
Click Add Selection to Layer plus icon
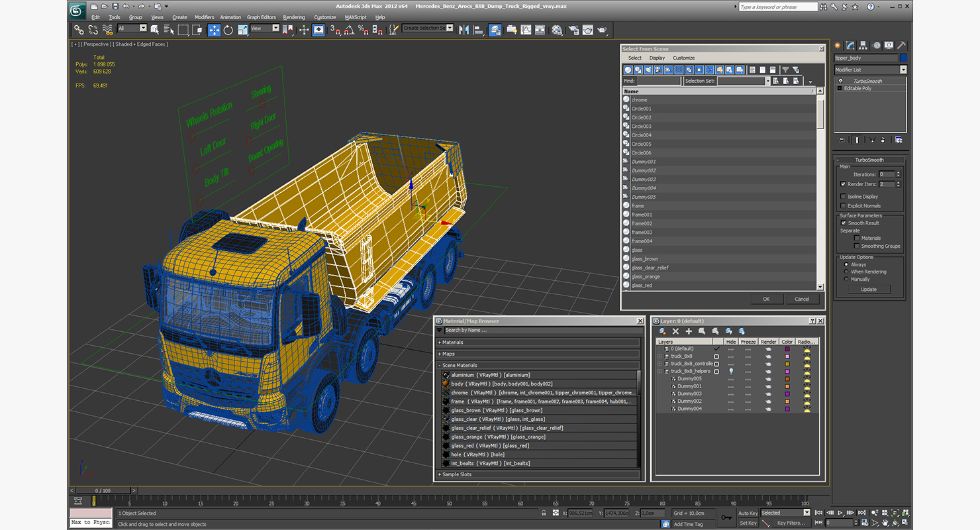689,331
